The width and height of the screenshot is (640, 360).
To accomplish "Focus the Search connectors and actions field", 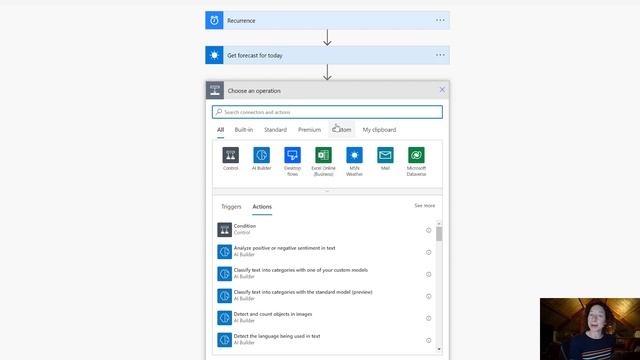I will (327, 112).
